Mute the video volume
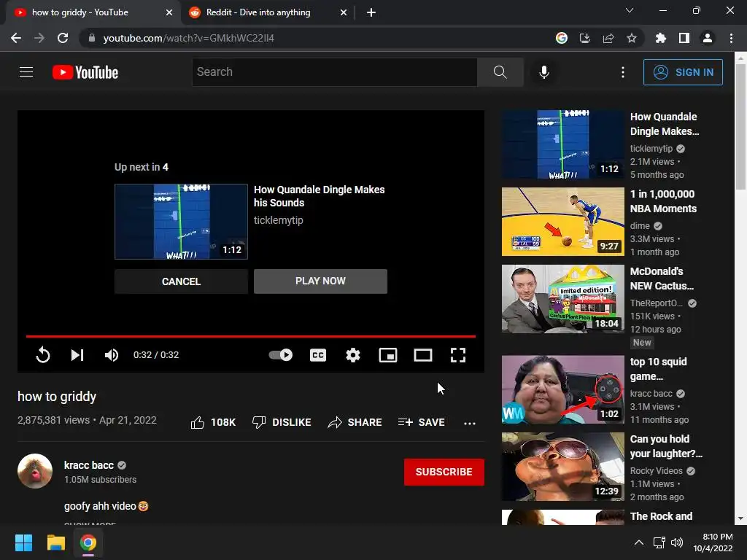747x560 pixels. [112, 355]
